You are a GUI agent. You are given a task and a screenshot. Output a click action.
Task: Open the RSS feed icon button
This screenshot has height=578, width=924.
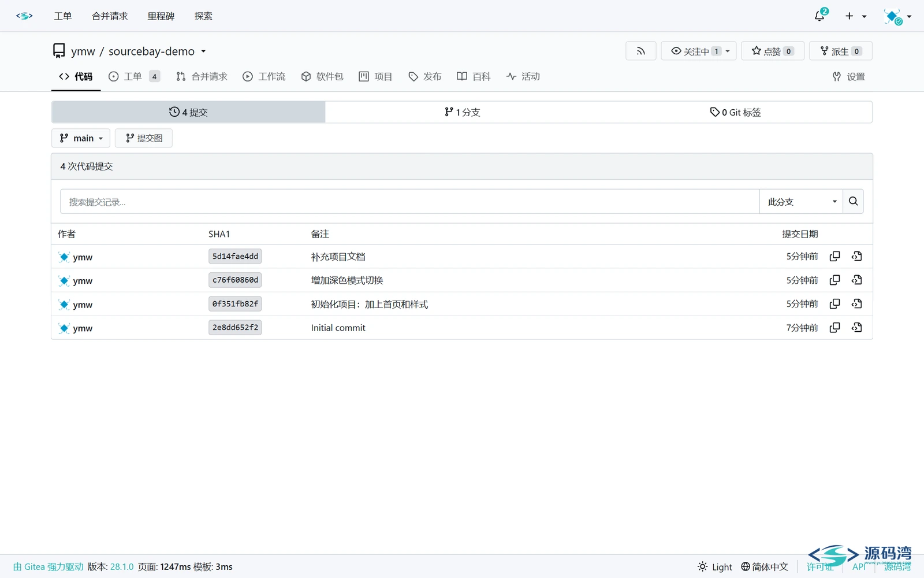pyautogui.click(x=640, y=51)
